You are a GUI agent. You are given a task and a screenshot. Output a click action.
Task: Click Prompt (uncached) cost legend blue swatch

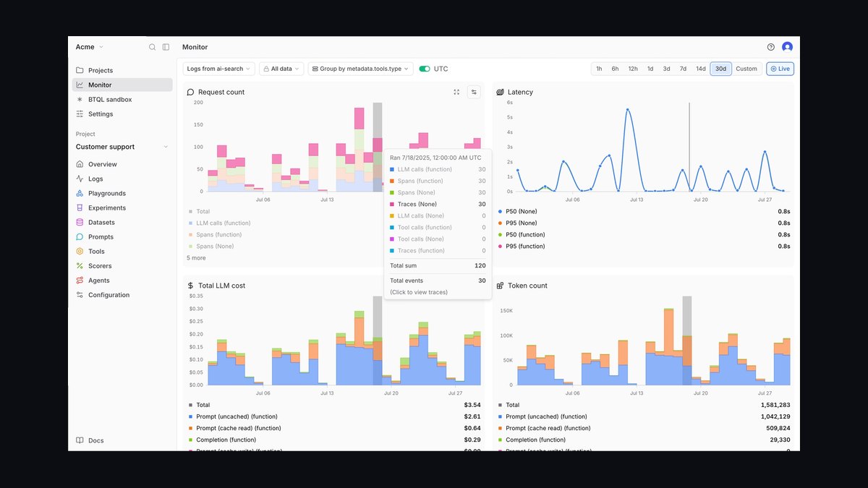pyautogui.click(x=190, y=416)
